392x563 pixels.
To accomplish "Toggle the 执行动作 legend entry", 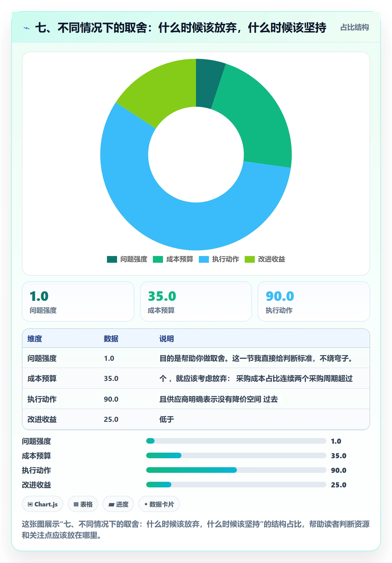I will 219,259.
